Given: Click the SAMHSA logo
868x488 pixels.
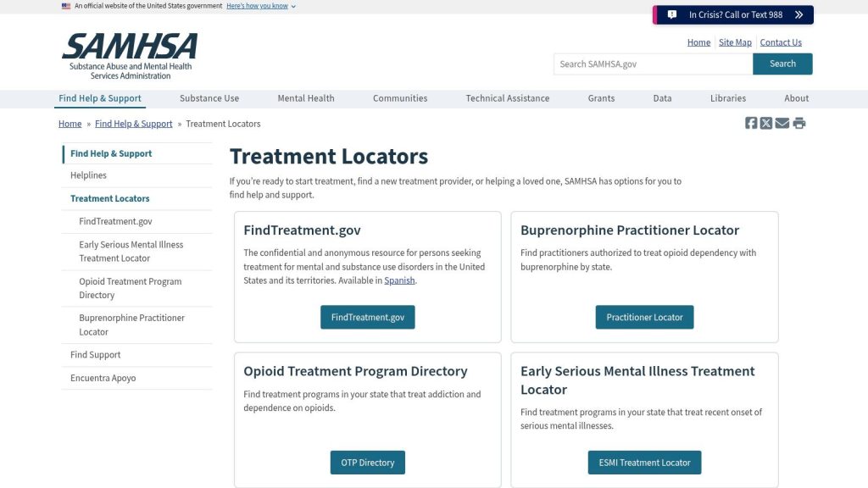Looking at the screenshot, I should (x=130, y=56).
